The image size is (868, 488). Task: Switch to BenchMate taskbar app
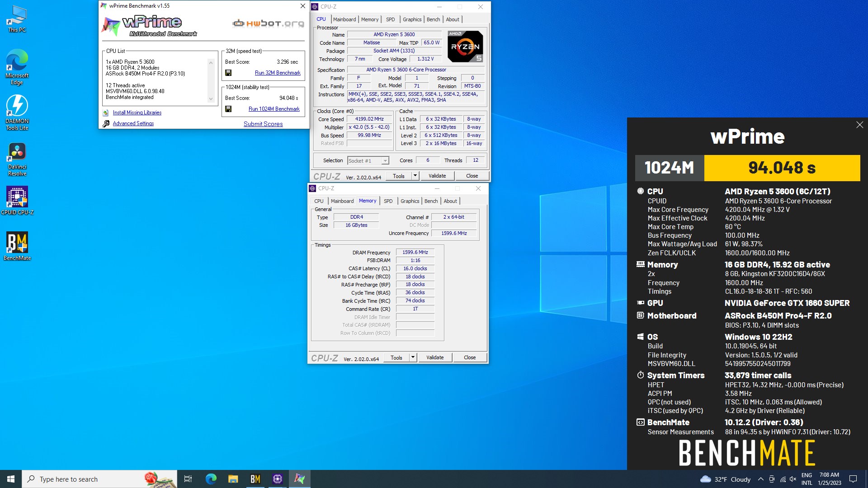point(255,479)
